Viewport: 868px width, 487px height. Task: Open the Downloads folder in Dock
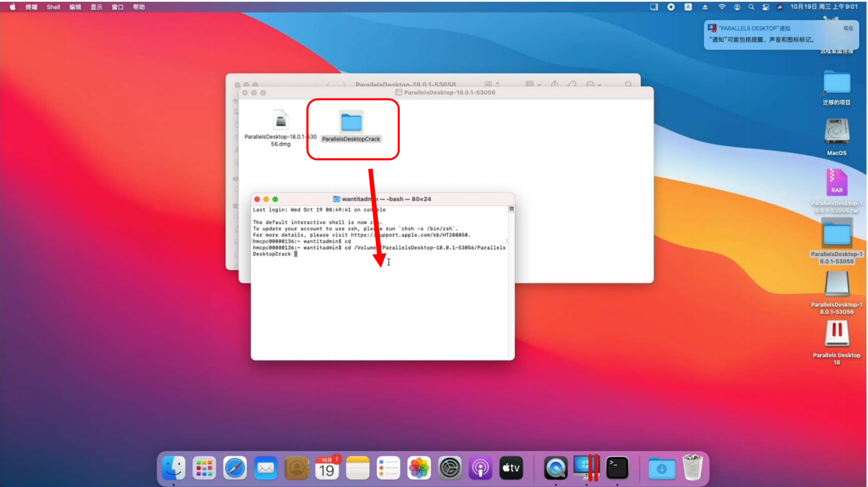662,468
